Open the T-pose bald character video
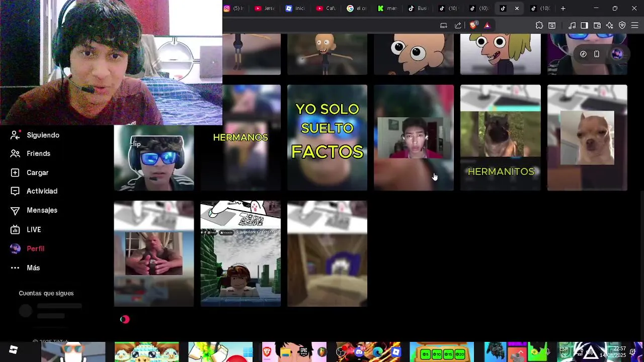Screen dimensions: 644x362 coord(327,54)
